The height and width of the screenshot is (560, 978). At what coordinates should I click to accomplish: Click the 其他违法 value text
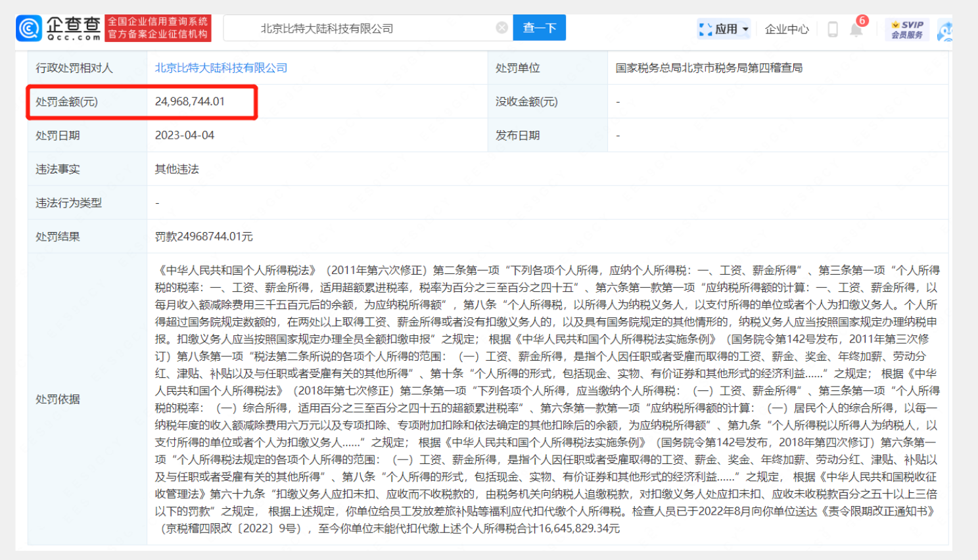[x=177, y=170]
